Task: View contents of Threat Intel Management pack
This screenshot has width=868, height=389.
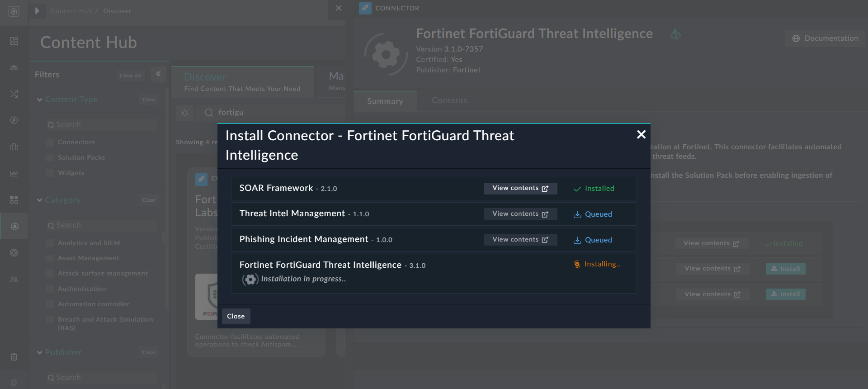Action: click(520, 214)
